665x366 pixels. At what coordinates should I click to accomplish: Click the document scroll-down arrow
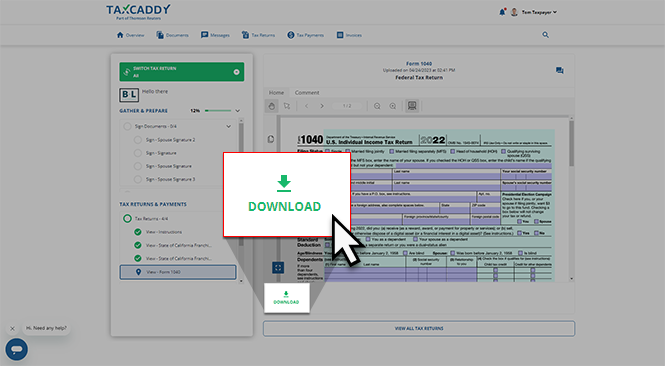coord(571,279)
